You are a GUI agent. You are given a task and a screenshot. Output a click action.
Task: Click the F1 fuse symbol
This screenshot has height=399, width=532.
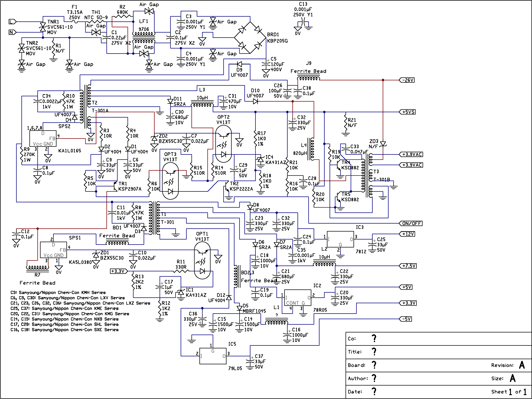pyautogui.click(x=75, y=22)
